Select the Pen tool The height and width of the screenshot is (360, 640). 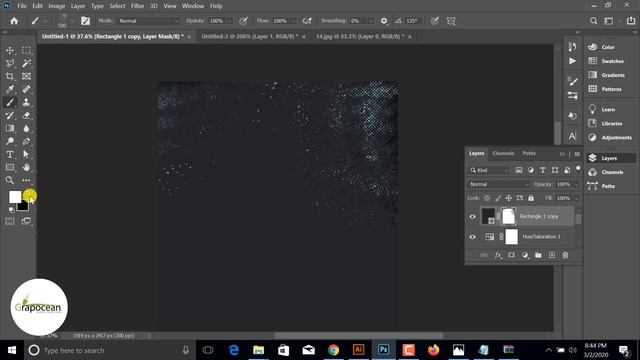coord(26,142)
